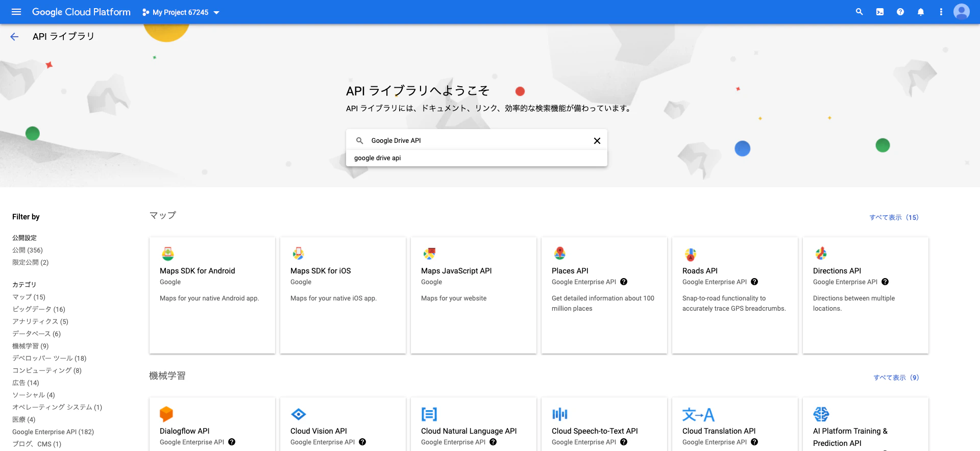Open the Cloud Speech-to-Text API card title

tap(595, 431)
